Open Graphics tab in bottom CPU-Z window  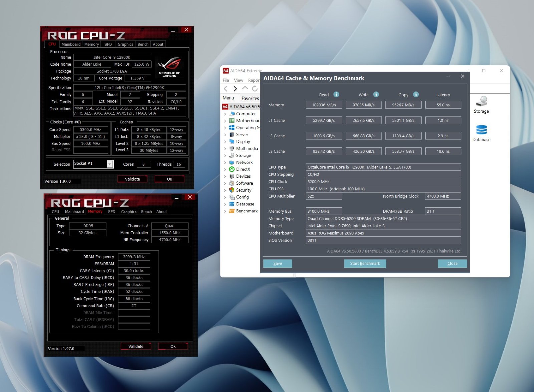coord(129,212)
